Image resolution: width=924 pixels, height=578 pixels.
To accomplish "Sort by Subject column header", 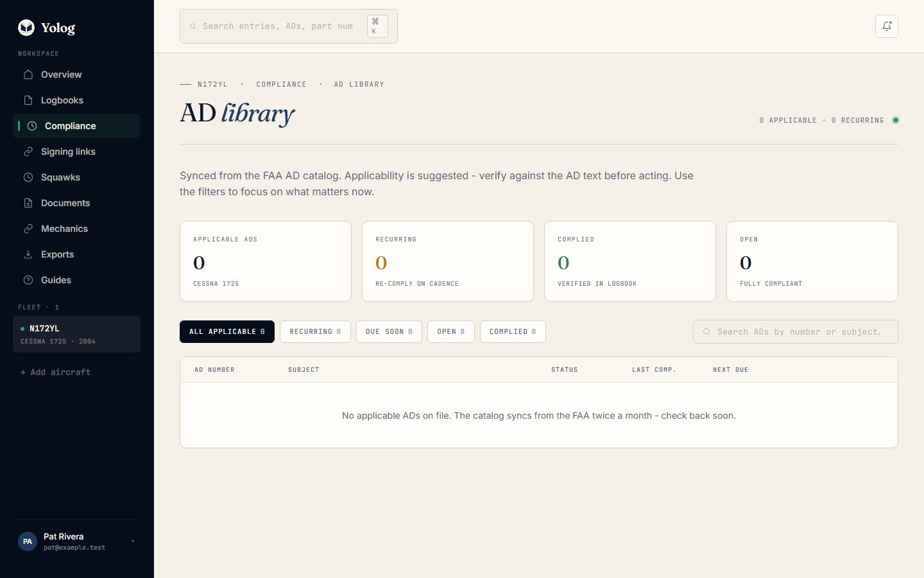I will pyautogui.click(x=304, y=370).
